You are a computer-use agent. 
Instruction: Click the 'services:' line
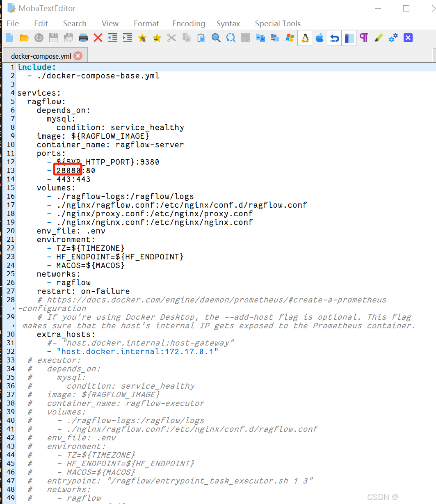[39, 93]
